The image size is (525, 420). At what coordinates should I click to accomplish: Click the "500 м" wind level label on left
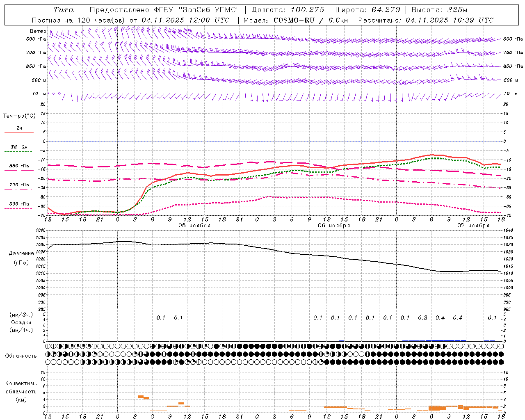pos(39,80)
